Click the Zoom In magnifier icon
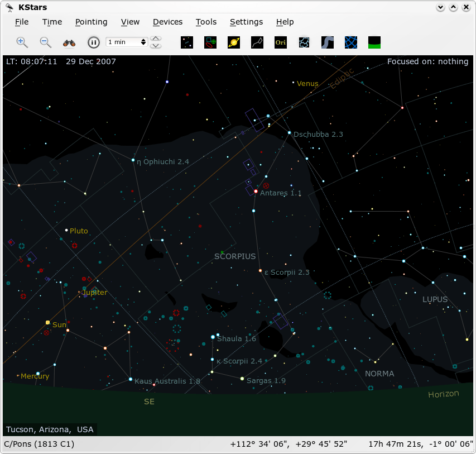The width and height of the screenshot is (476, 454). pos(22,42)
